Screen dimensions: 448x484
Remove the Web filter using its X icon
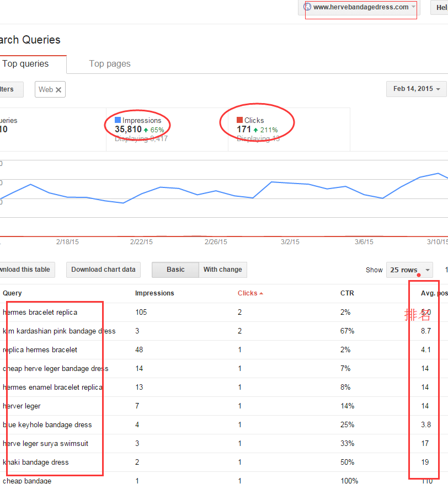click(x=58, y=89)
